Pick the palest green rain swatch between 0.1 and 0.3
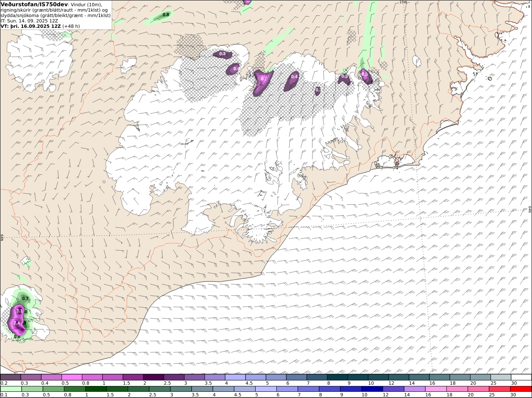The width and height of the screenshot is (532, 398). tap(10, 389)
